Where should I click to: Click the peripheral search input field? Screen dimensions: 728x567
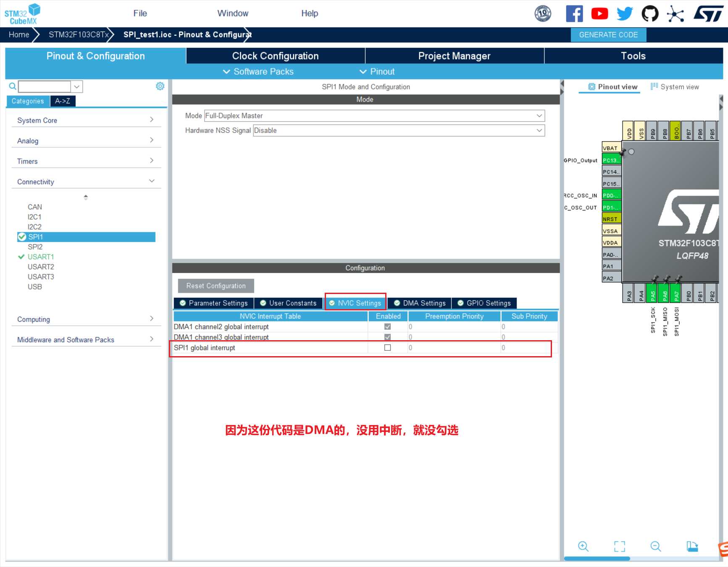45,87
